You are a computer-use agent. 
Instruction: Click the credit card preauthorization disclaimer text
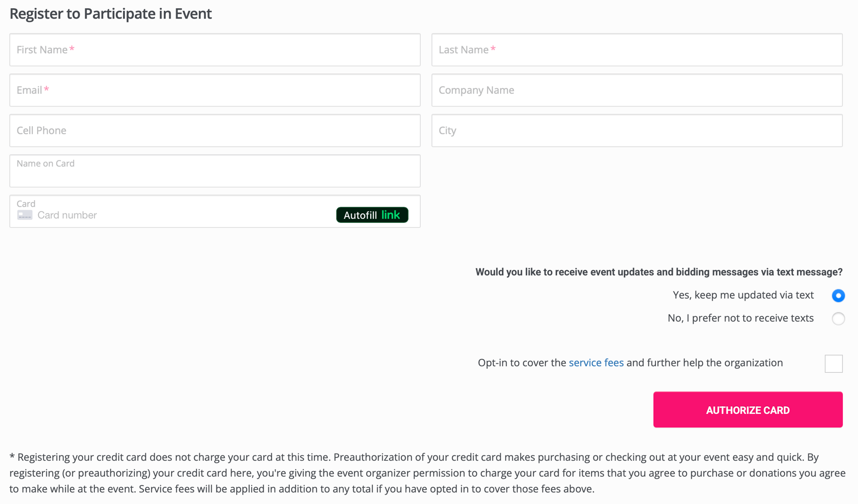click(x=428, y=473)
